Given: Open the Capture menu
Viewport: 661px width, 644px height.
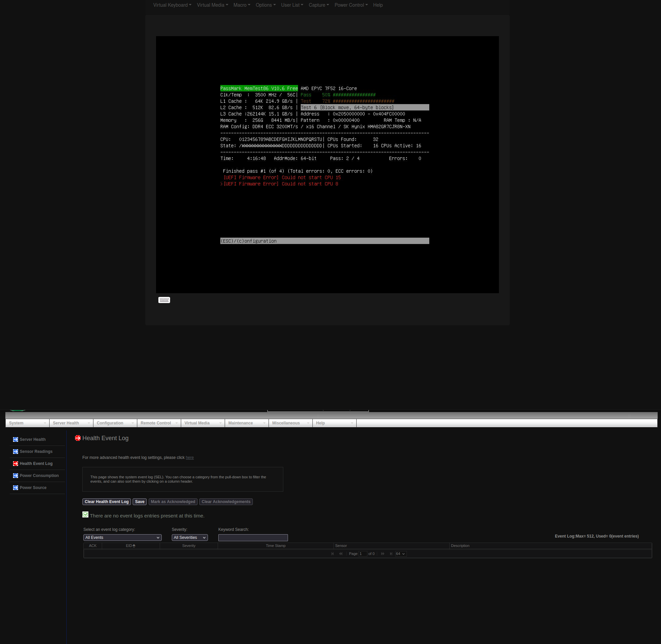Looking at the screenshot, I should tap(318, 5).
